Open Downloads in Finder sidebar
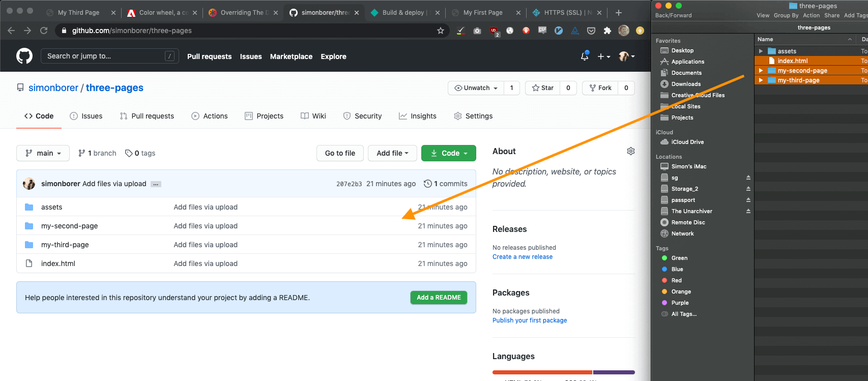The image size is (868, 381). (686, 84)
